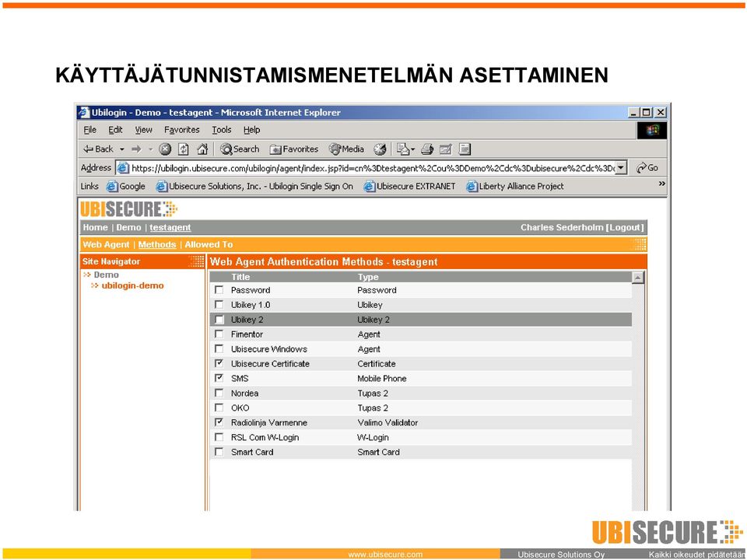This screenshot has width=747, height=560.
Task: Open the Edit menu
Action: pyautogui.click(x=115, y=130)
